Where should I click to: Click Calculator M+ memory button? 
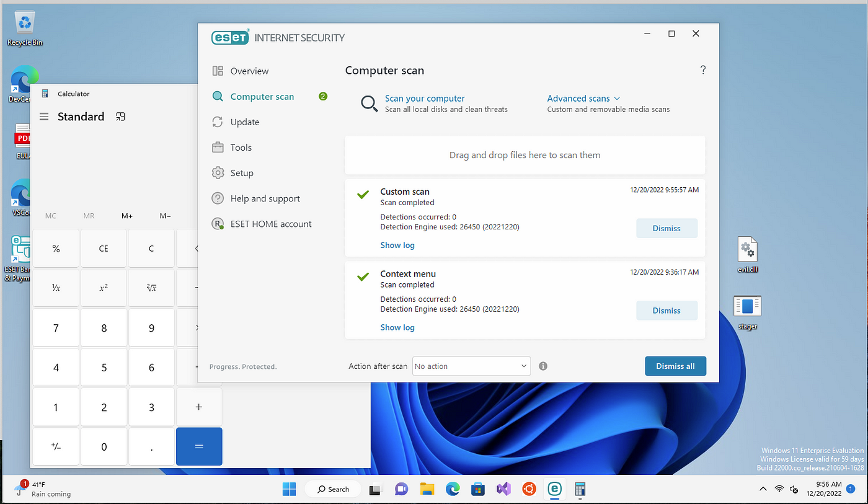point(127,216)
